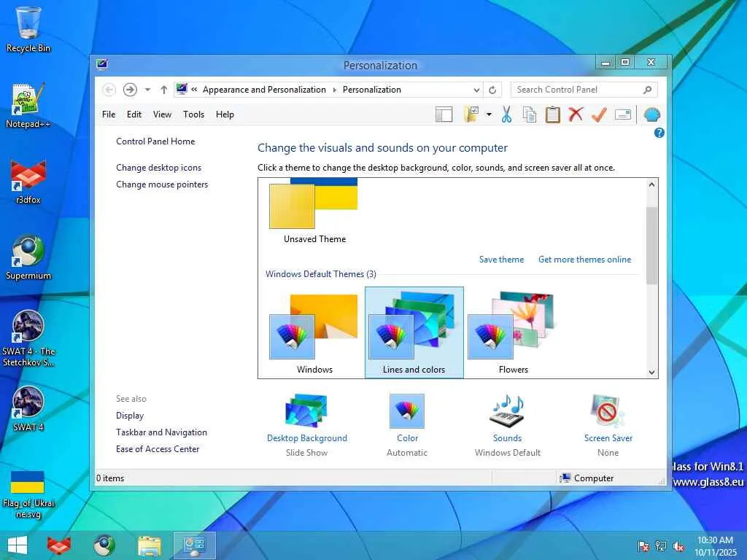Click Get more themes online link

click(584, 260)
